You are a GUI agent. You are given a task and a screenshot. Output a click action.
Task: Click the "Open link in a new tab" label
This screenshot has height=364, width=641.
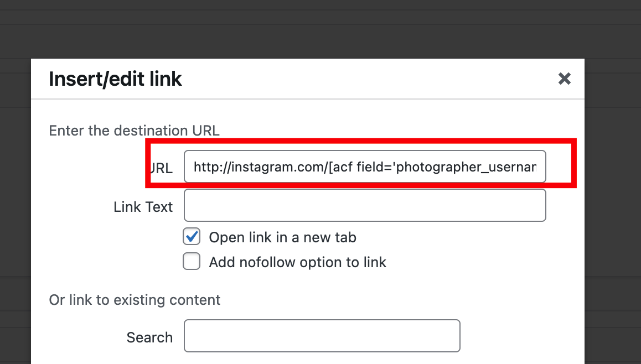tap(282, 238)
